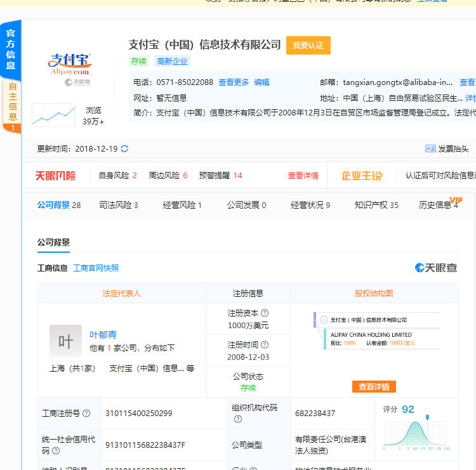476x470 pixels.
Task: Click help icon under 组织机构代码
Action: [238, 419]
